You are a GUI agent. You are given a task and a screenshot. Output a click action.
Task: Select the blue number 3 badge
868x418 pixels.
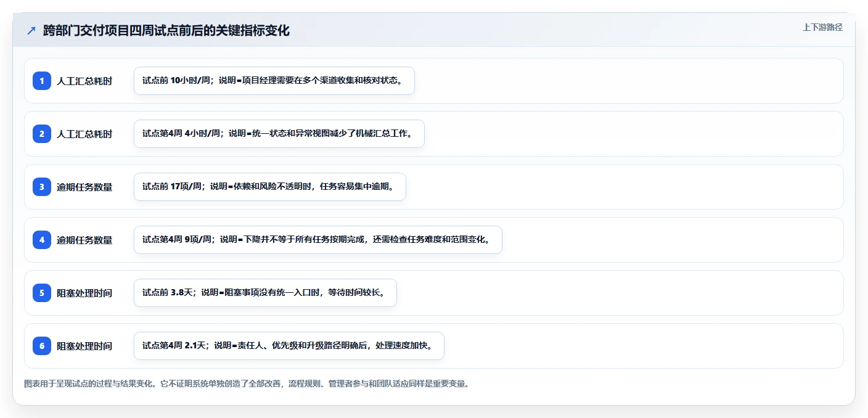[42, 187]
